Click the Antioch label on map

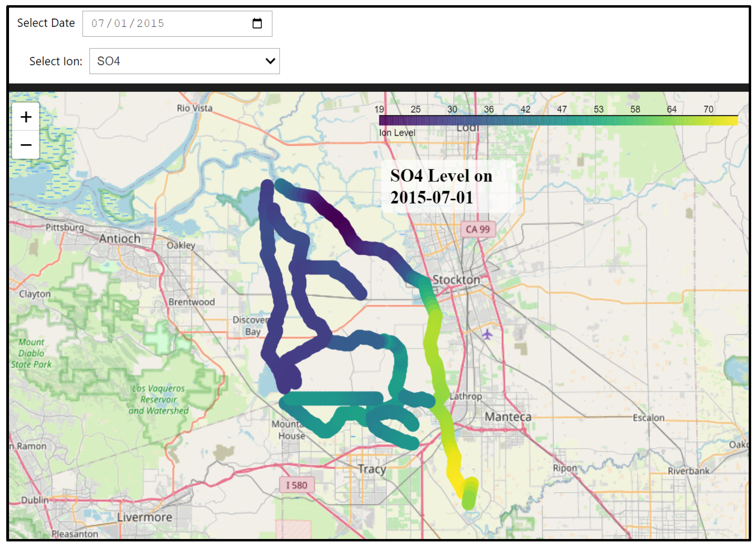[x=120, y=239]
